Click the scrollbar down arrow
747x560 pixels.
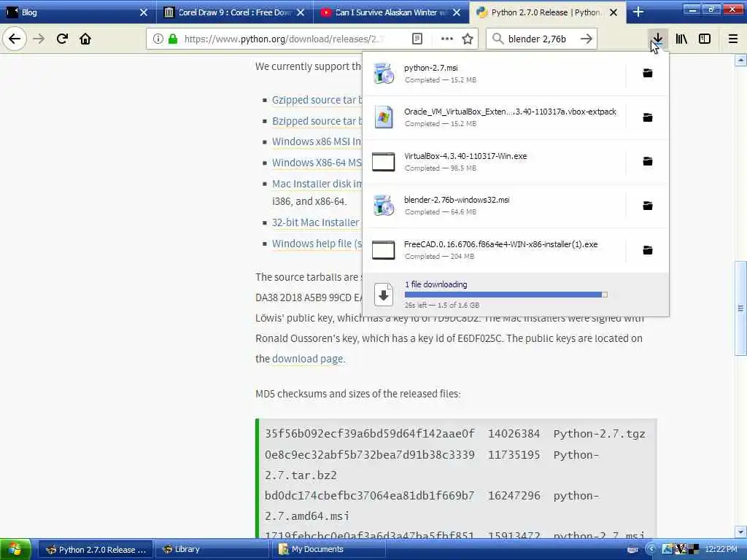point(740,532)
